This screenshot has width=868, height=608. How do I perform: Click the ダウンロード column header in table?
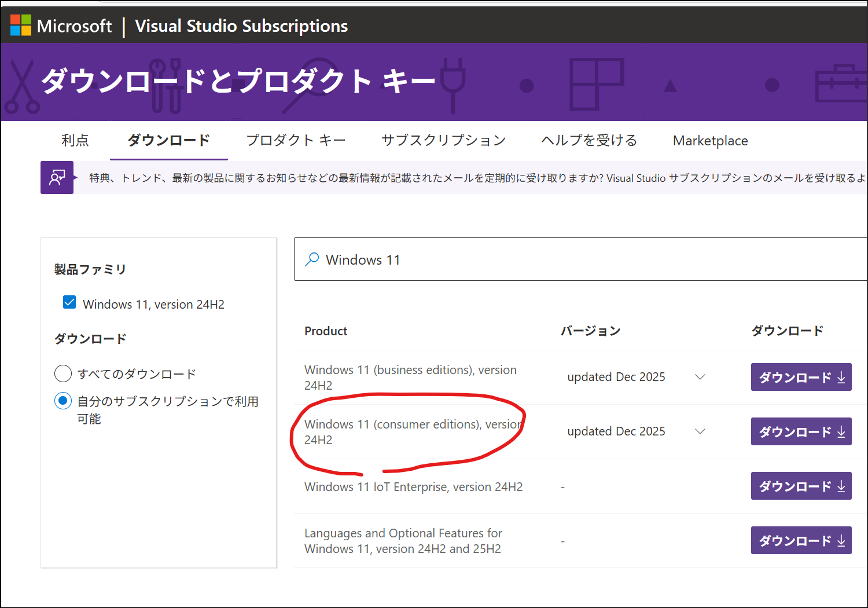[x=787, y=331]
